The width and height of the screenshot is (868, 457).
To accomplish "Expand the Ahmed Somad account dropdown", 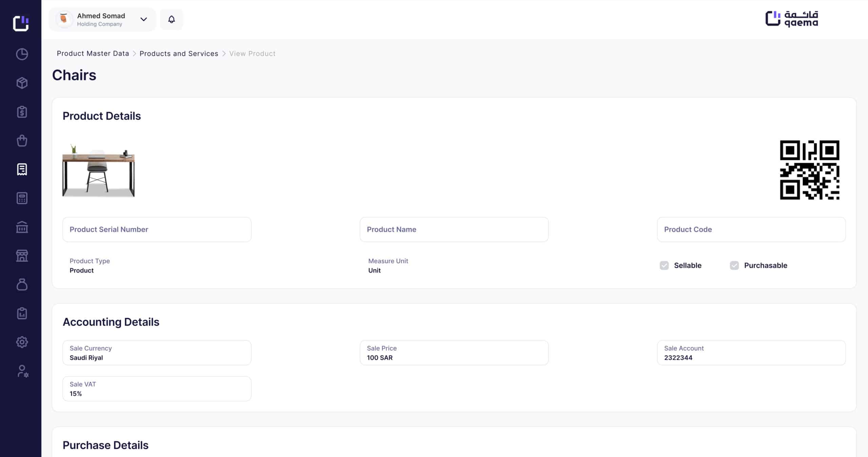I will click(143, 19).
